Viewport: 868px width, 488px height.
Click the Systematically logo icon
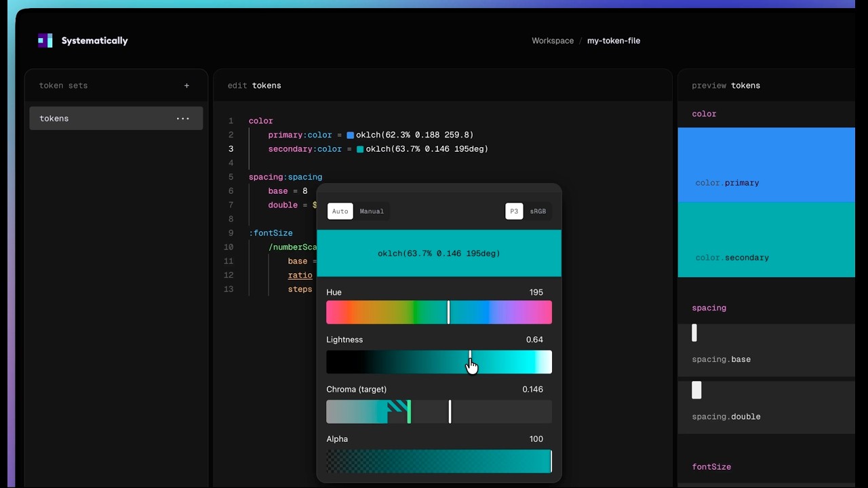click(45, 41)
